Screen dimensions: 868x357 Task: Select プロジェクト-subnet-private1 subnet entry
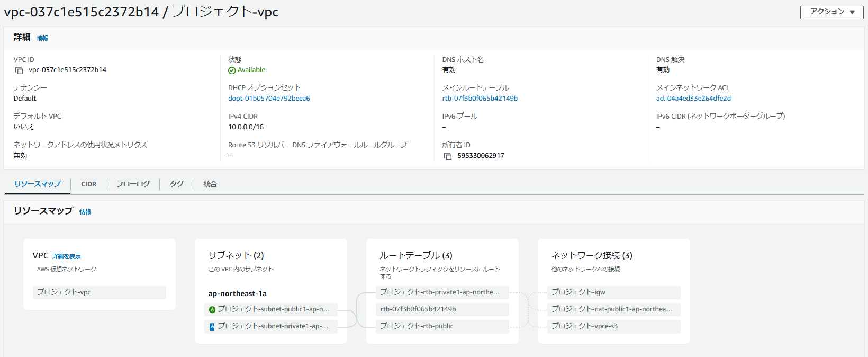271,326
